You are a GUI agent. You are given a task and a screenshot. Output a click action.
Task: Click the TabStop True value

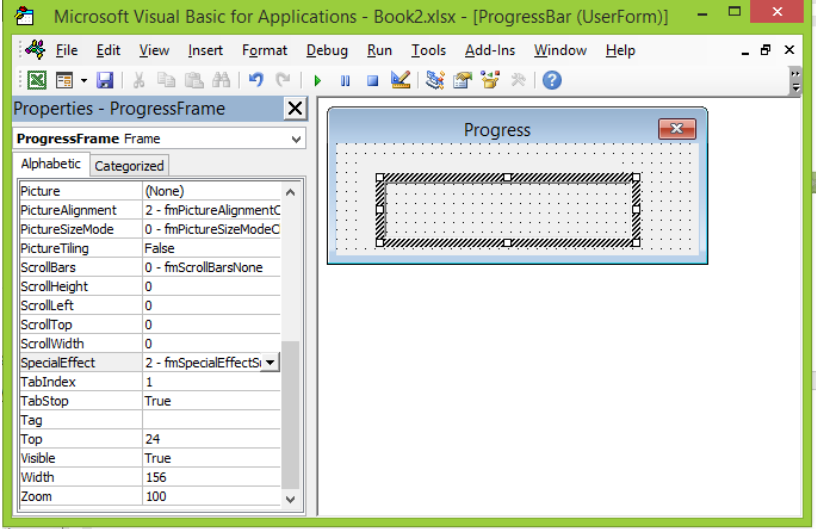pyautogui.click(x=212, y=401)
